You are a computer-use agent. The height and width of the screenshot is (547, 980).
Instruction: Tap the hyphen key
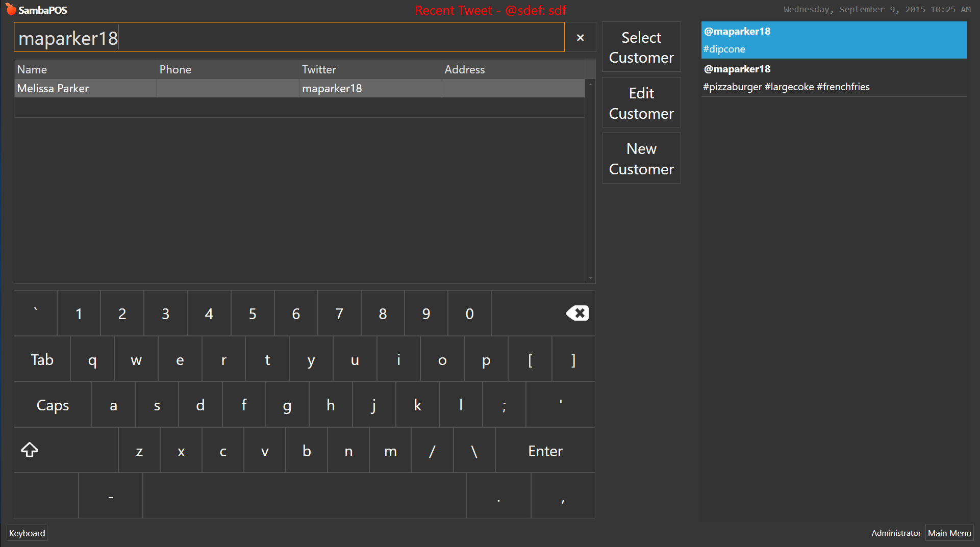coord(111,496)
